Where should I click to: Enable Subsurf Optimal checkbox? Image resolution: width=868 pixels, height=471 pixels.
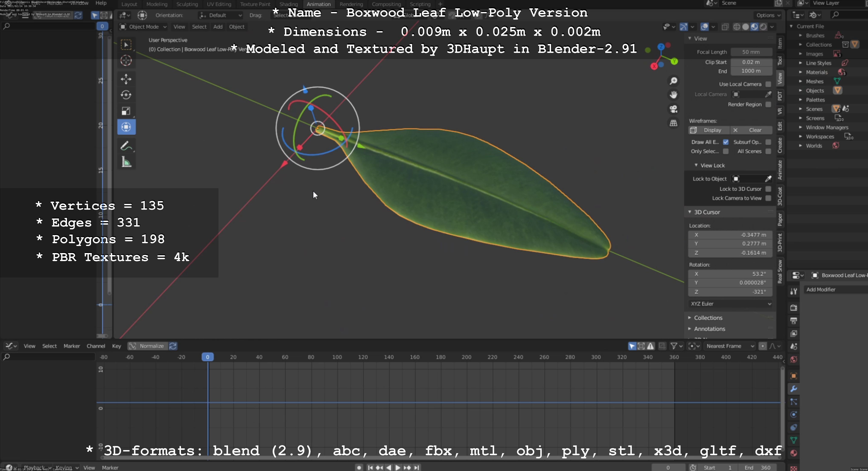768,142
